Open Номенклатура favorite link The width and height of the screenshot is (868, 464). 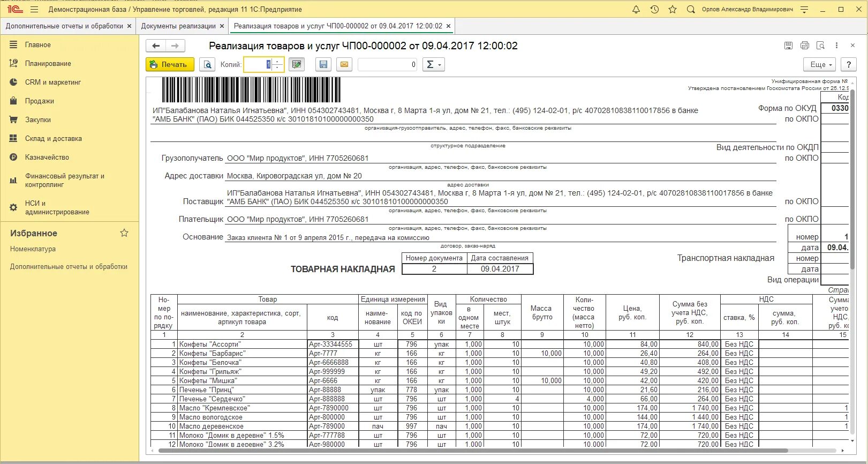click(x=33, y=249)
